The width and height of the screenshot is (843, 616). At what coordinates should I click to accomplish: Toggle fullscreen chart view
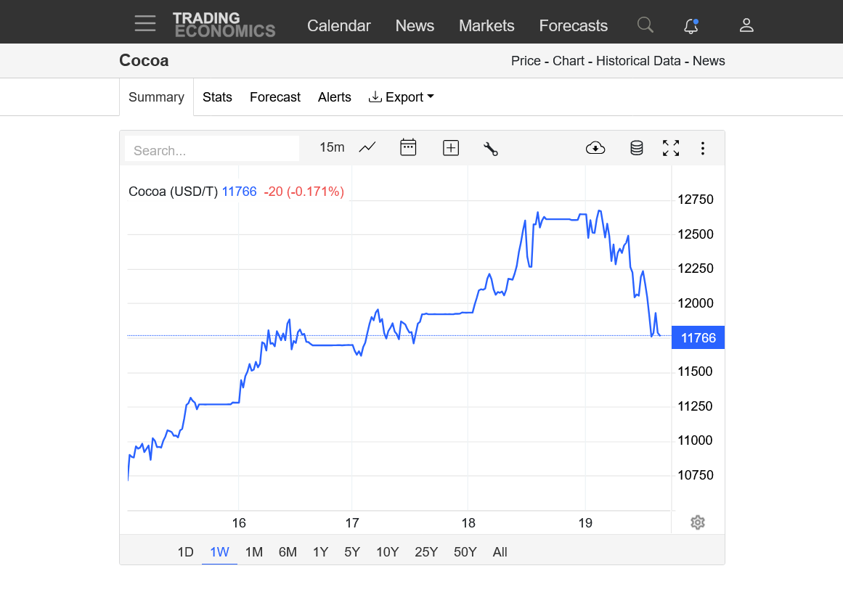(671, 148)
